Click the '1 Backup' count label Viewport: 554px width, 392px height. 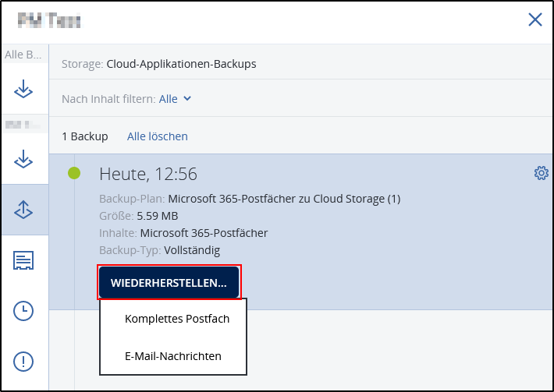pyautogui.click(x=85, y=136)
